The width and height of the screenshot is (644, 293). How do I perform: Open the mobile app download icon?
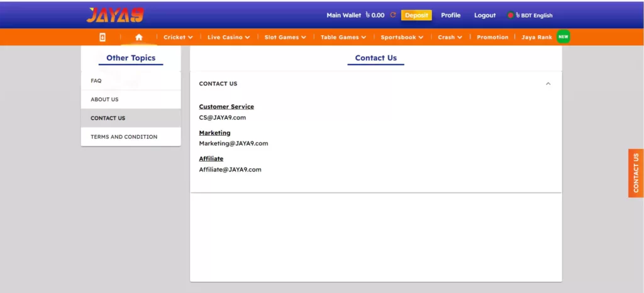point(103,37)
